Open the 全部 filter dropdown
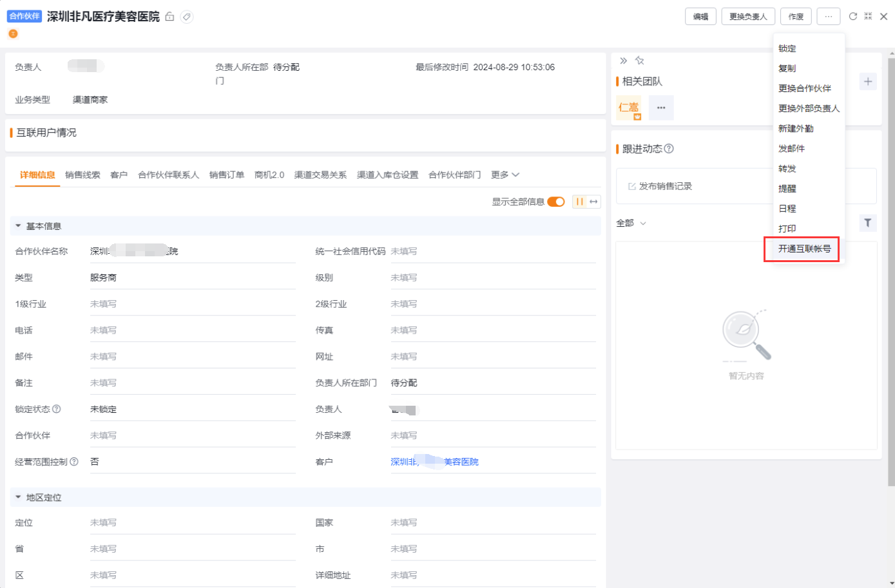The height and width of the screenshot is (588, 895). coord(631,223)
